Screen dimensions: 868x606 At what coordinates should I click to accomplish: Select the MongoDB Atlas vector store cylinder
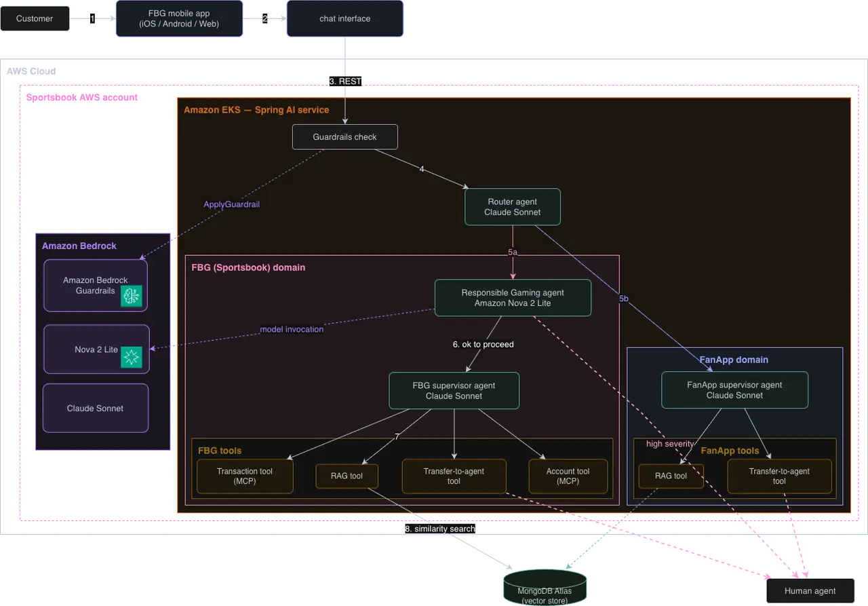click(x=545, y=587)
